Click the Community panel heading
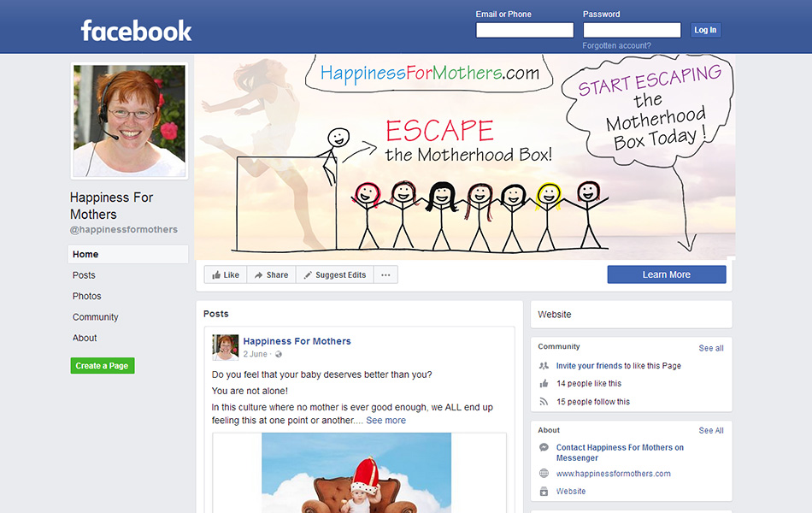Viewport: 812px width, 513px height. pyautogui.click(x=559, y=346)
